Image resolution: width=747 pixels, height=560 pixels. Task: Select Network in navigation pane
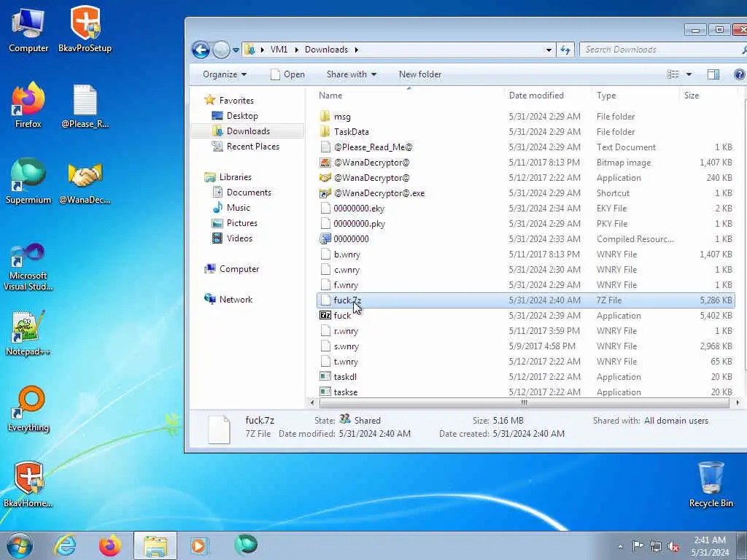pos(236,300)
